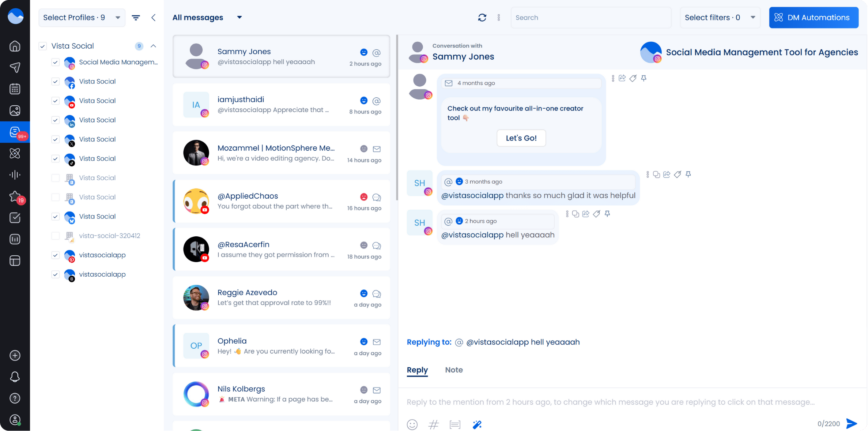Uncheck the Pinterest vistasocialapp profile
The height and width of the screenshot is (431, 868).
[55, 255]
